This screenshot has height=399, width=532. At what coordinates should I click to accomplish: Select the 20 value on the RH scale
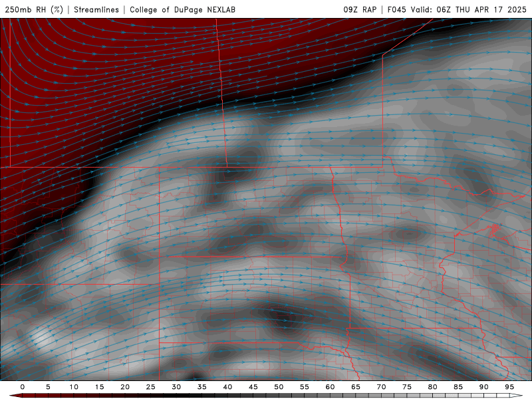tap(125, 387)
